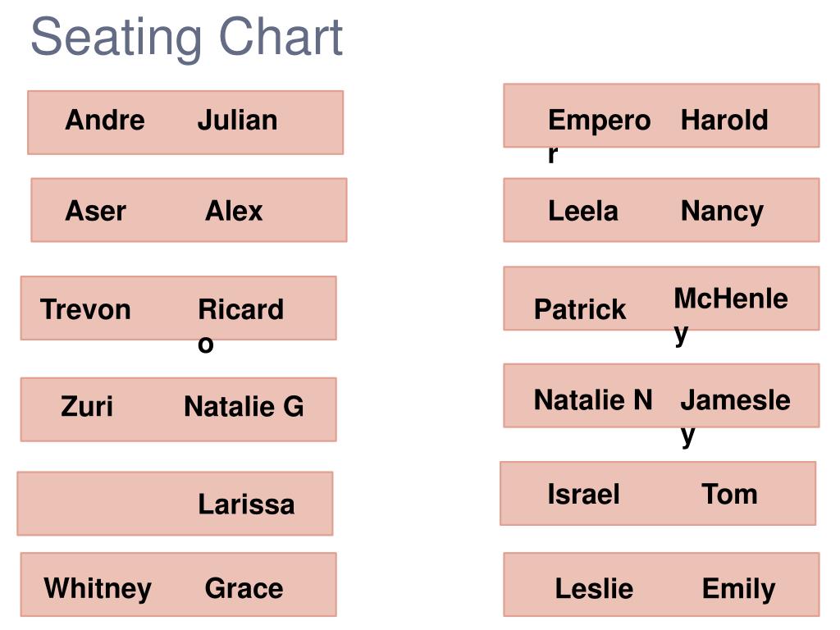Click the Nancy name label
Image resolution: width=840 pixels, height=630 pixels.
coord(722,212)
